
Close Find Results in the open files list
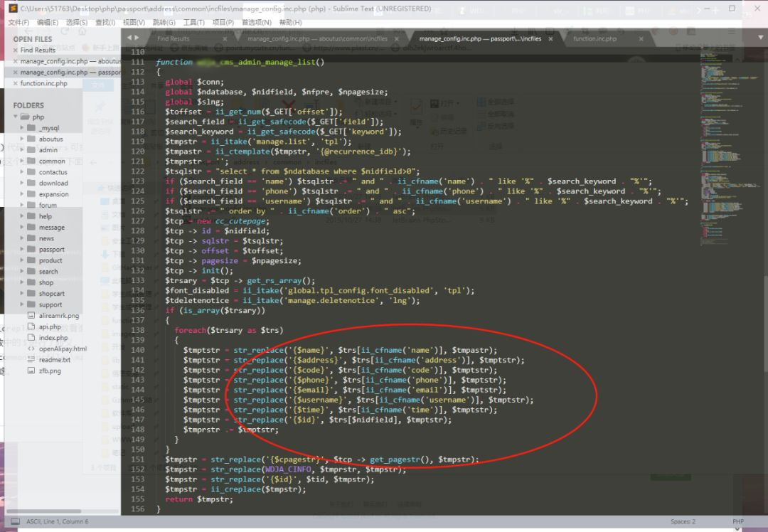[15, 50]
